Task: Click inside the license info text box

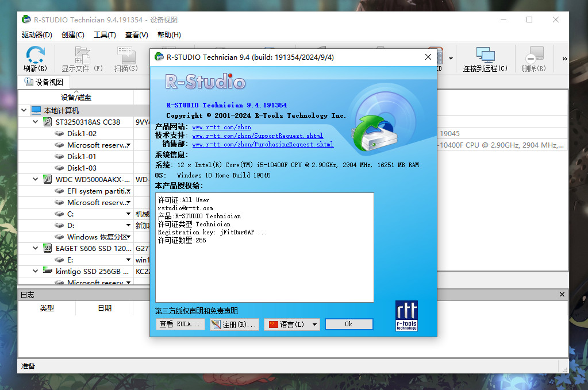Action: (x=264, y=247)
